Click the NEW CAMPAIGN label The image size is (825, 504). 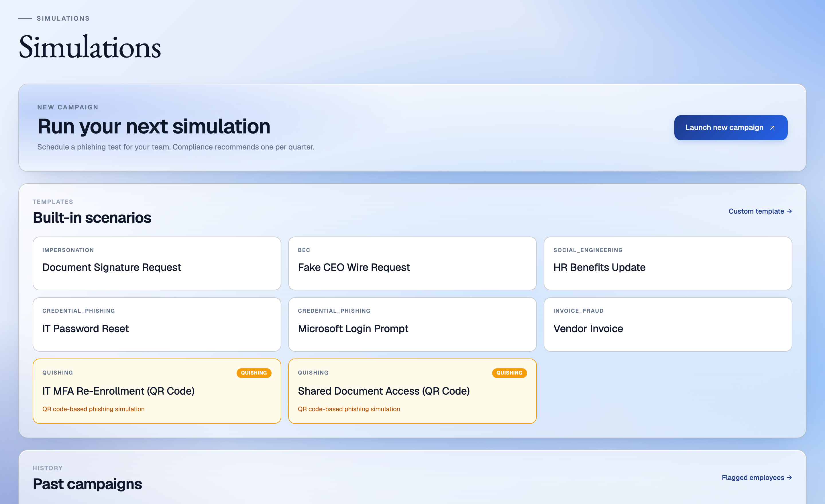(x=68, y=107)
